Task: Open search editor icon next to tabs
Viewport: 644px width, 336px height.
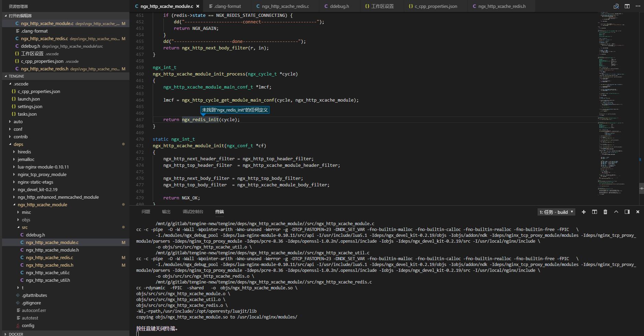Action: (616, 6)
